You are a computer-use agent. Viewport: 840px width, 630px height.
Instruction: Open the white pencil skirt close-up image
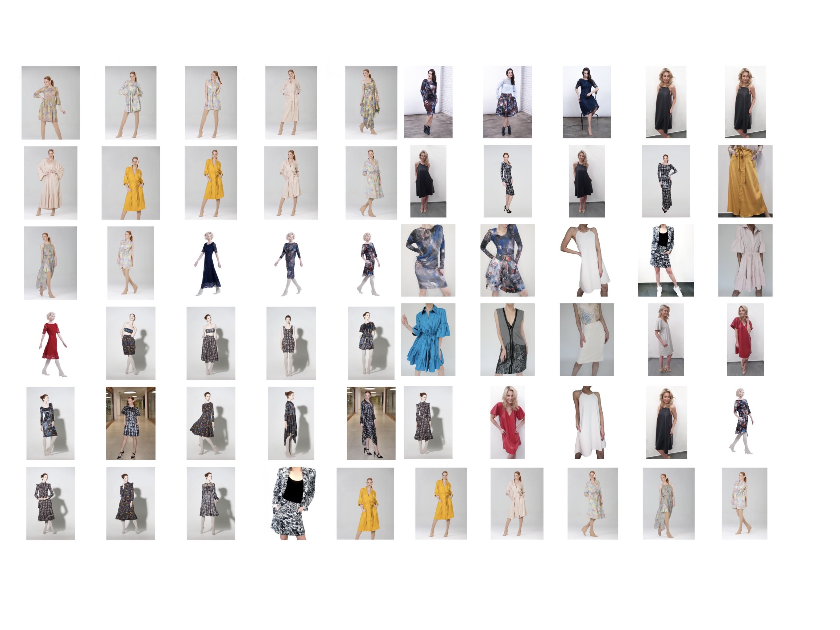[586, 339]
